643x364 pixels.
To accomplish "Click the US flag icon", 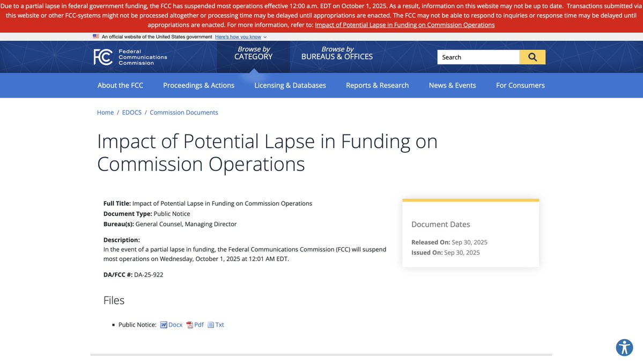I will [96, 36].
